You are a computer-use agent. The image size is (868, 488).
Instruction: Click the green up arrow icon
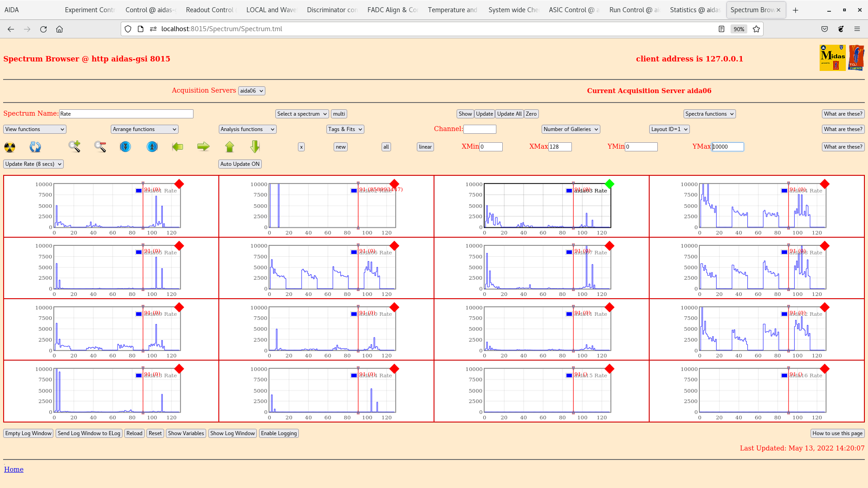click(230, 147)
